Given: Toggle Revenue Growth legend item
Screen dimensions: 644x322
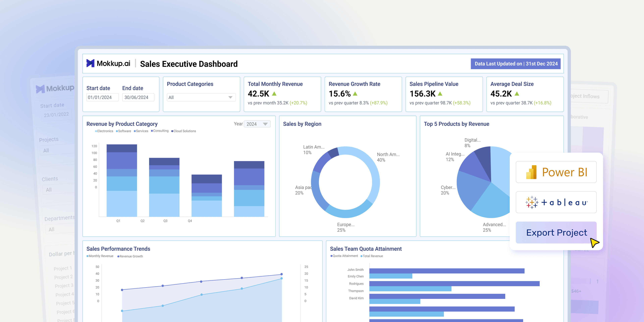Looking at the screenshot, I should (130, 256).
